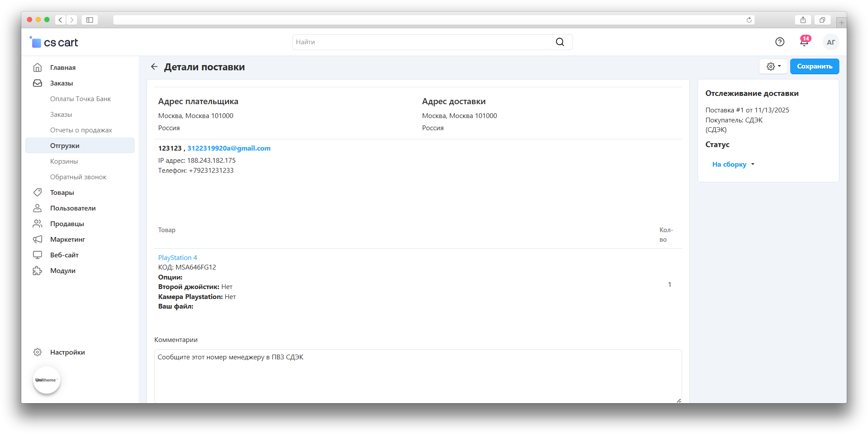Open the notifications bell icon
The height and width of the screenshot is (434, 868).
(x=804, y=42)
